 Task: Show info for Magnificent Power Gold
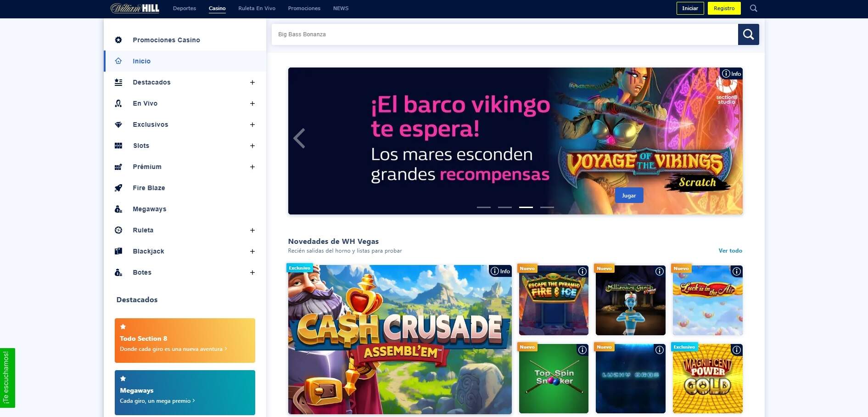(x=737, y=350)
